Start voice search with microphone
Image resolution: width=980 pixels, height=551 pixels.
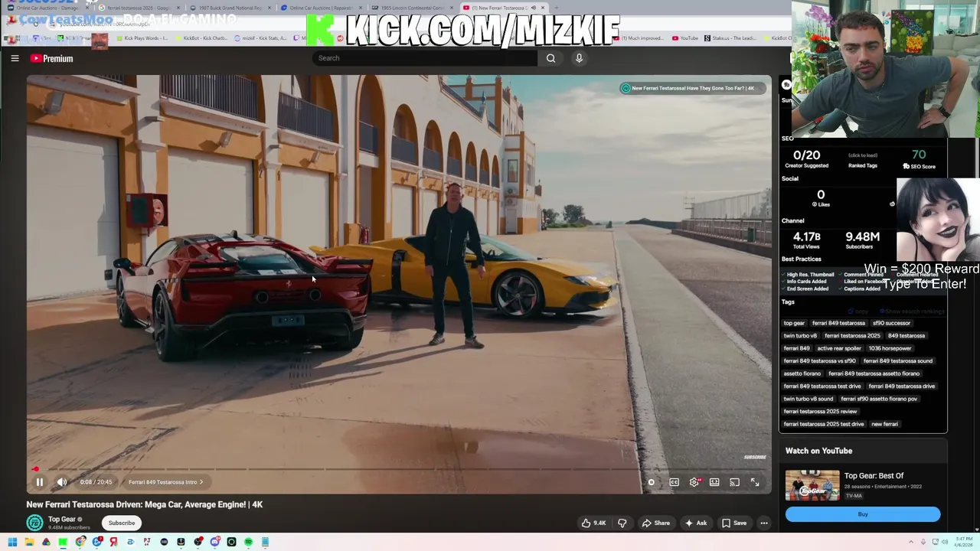click(x=579, y=58)
